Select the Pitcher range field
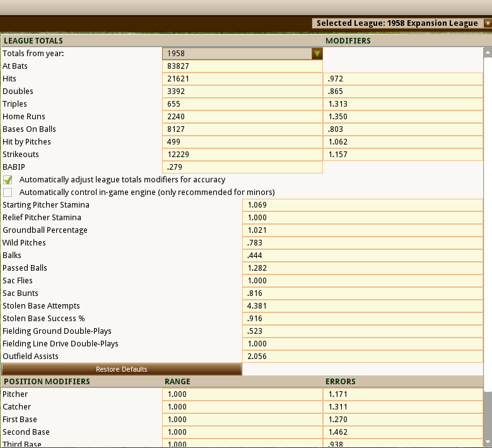The height and width of the screenshot is (448, 492). click(x=242, y=394)
